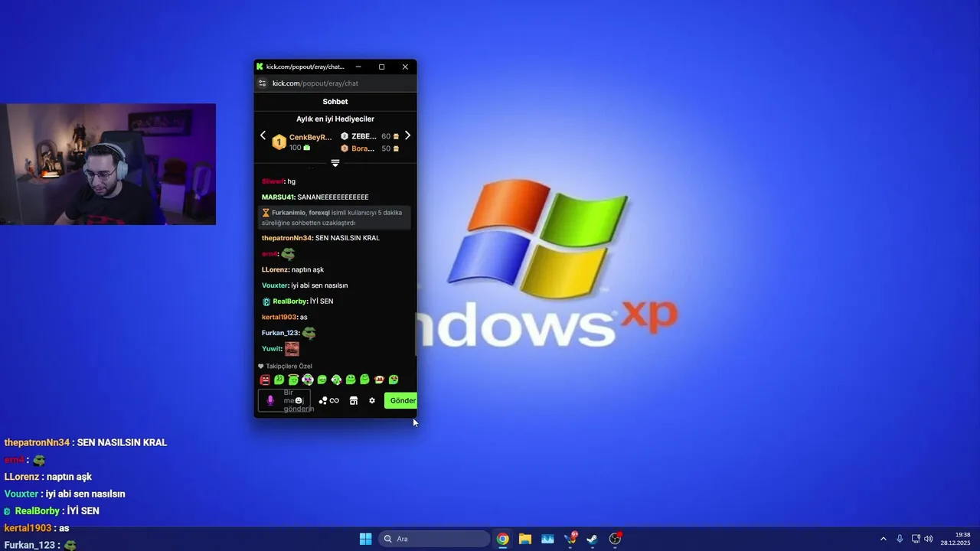
Task: Click the webcam video thumbnail
Action: pyautogui.click(x=108, y=164)
